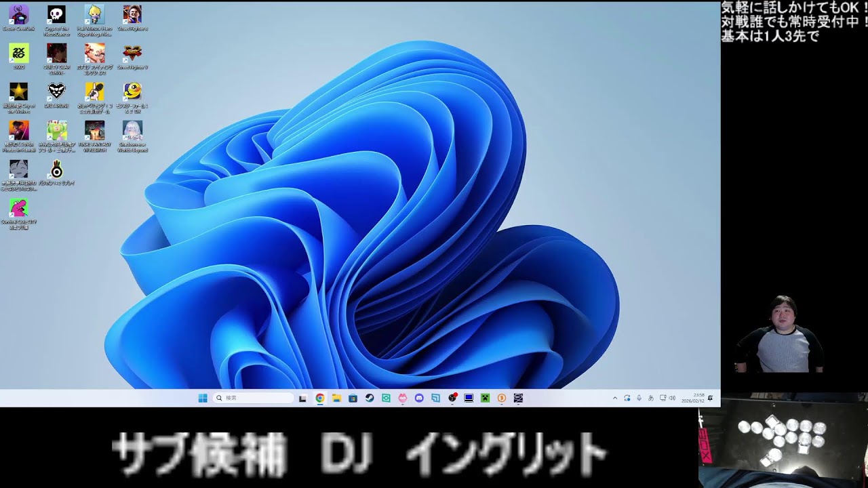This screenshot has height=488, width=868.
Task: Expand the hidden system tray icons
Action: (x=615, y=399)
